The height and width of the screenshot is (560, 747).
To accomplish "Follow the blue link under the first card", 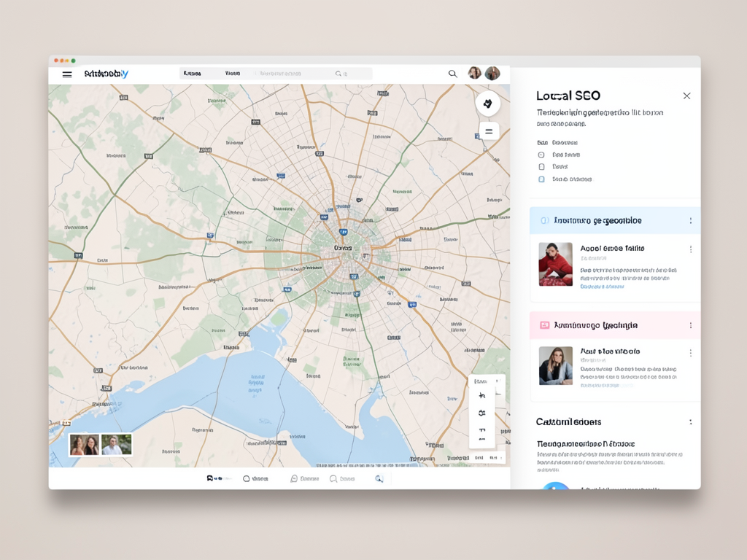I will 602,287.
